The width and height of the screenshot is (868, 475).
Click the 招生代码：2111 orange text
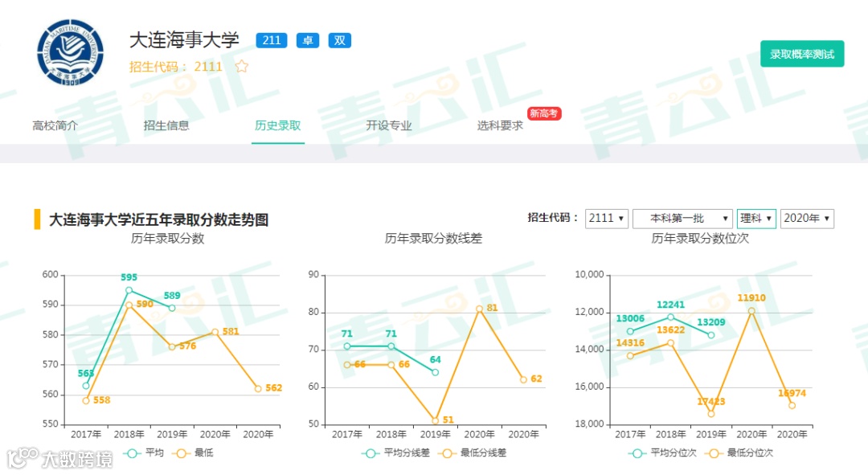(x=175, y=67)
